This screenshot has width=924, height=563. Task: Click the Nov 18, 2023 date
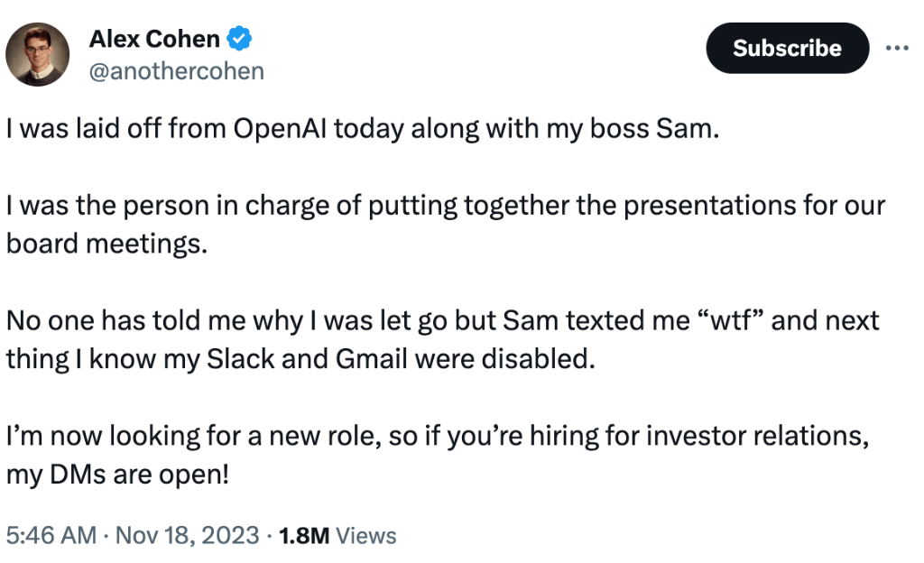(x=187, y=535)
